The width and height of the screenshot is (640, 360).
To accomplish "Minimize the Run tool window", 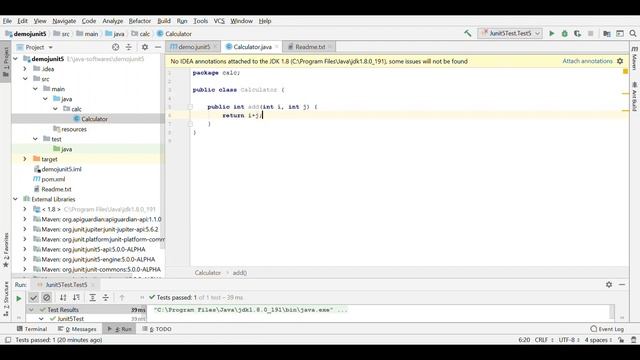I will pos(622,284).
